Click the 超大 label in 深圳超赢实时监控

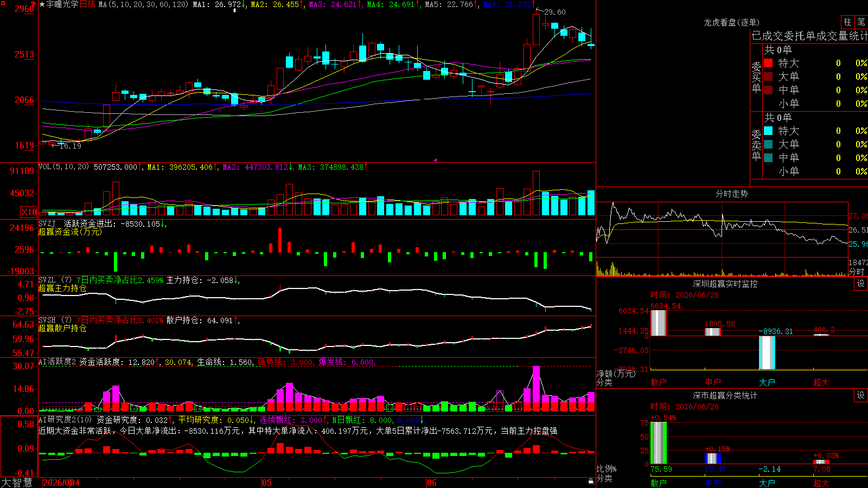tap(821, 382)
